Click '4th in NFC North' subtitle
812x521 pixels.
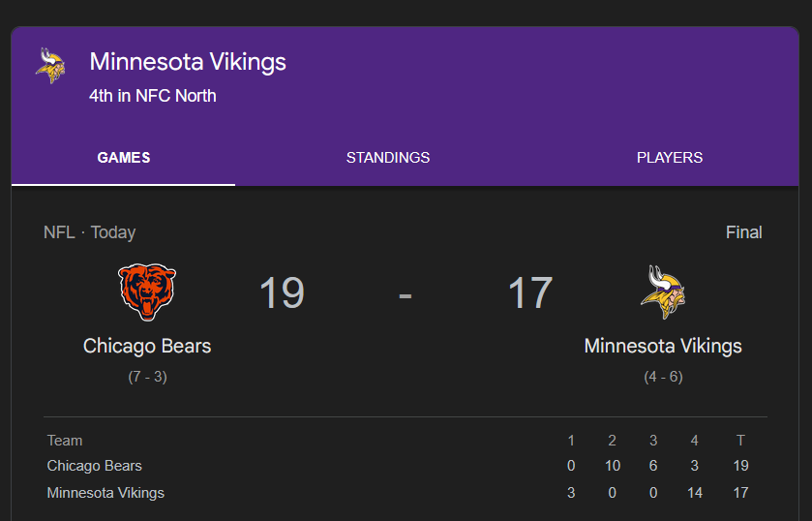152,96
